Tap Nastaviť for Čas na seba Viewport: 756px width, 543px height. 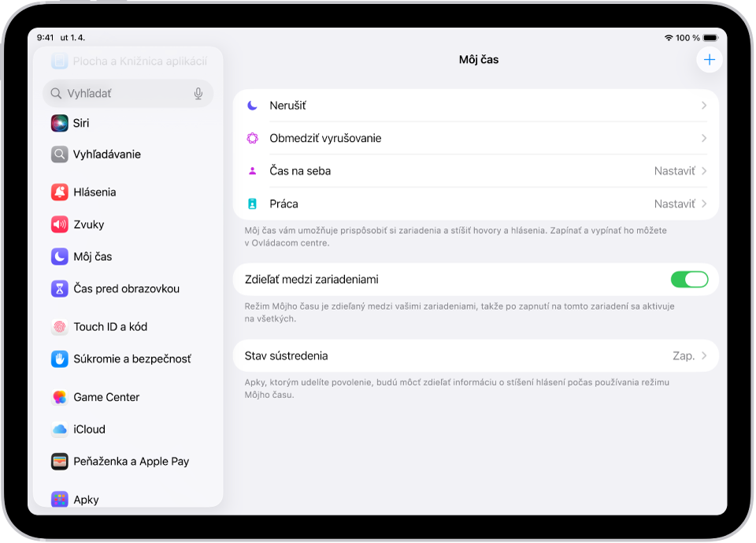click(x=675, y=171)
